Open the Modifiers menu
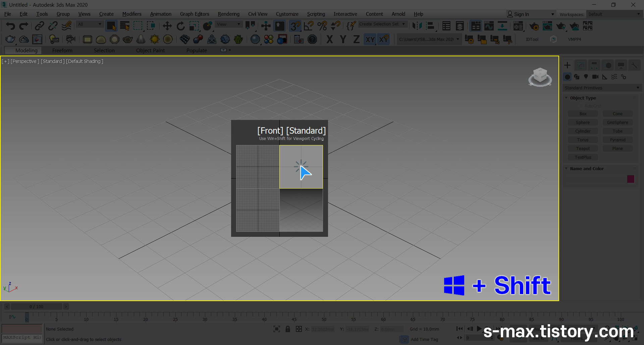The width and height of the screenshot is (644, 345). [132, 14]
